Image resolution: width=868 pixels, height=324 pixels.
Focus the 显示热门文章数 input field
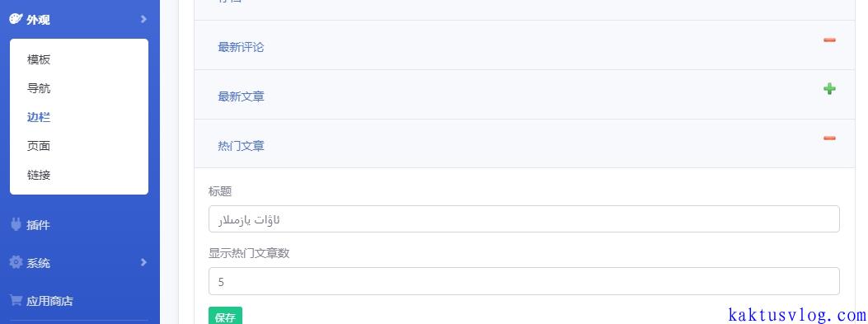point(523,281)
